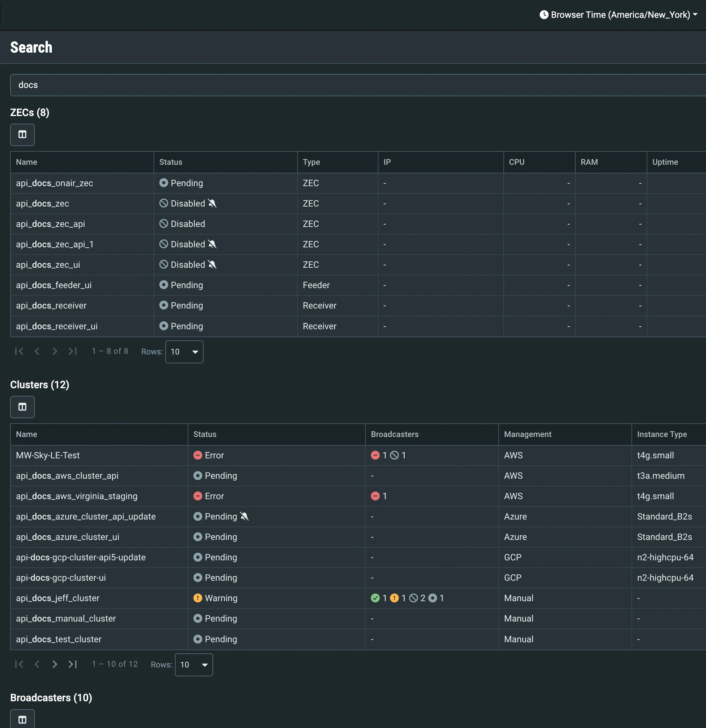Go to first page of Clusters table

(x=19, y=664)
